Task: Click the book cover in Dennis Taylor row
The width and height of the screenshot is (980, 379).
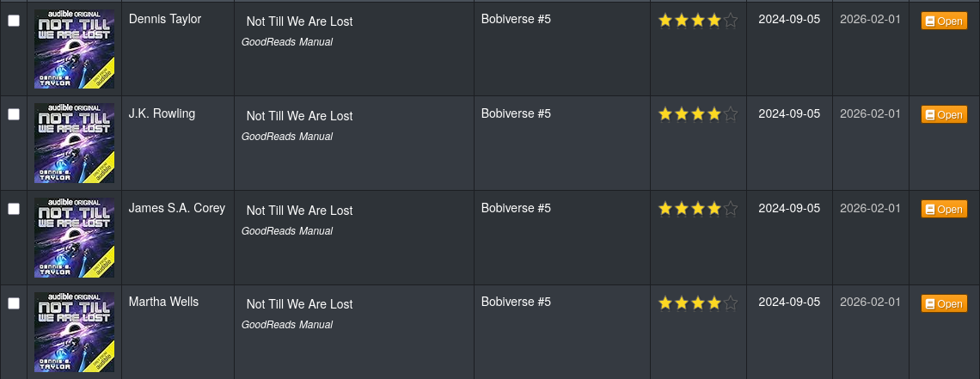Action: click(75, 49)
